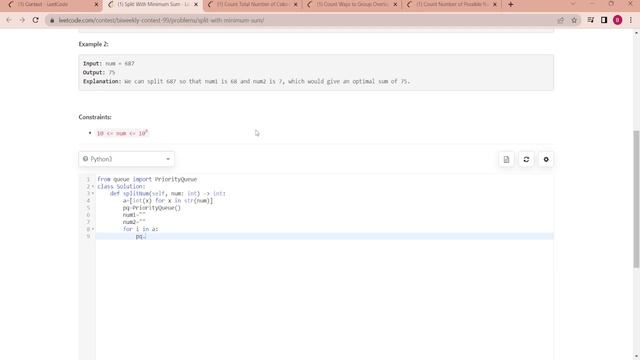Open the Python3 language dropdown
The image size is (640, 360).
tap(127, 159)
